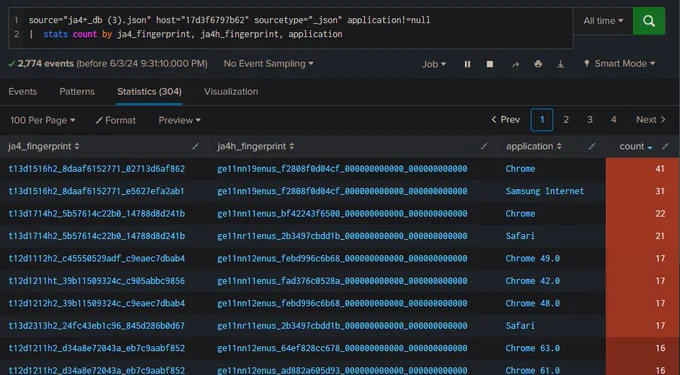Screen dimensions: 680x375
Task: Go to results page 1
Action: pyautogui.click(x=542, y=120)
